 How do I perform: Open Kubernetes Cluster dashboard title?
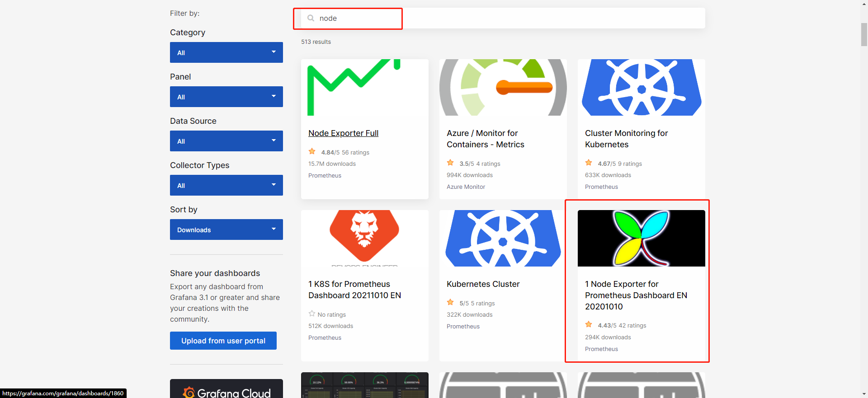pyautogui.click(x=483, y=284)
